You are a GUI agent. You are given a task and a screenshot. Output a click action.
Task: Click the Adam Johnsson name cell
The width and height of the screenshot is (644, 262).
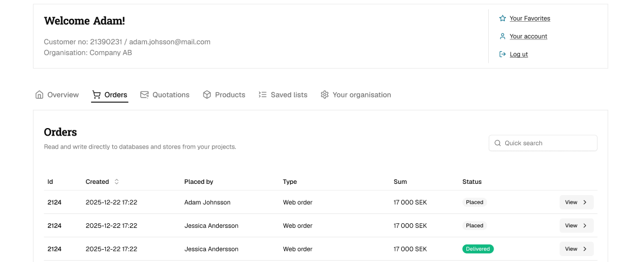[x=208, y=202]
